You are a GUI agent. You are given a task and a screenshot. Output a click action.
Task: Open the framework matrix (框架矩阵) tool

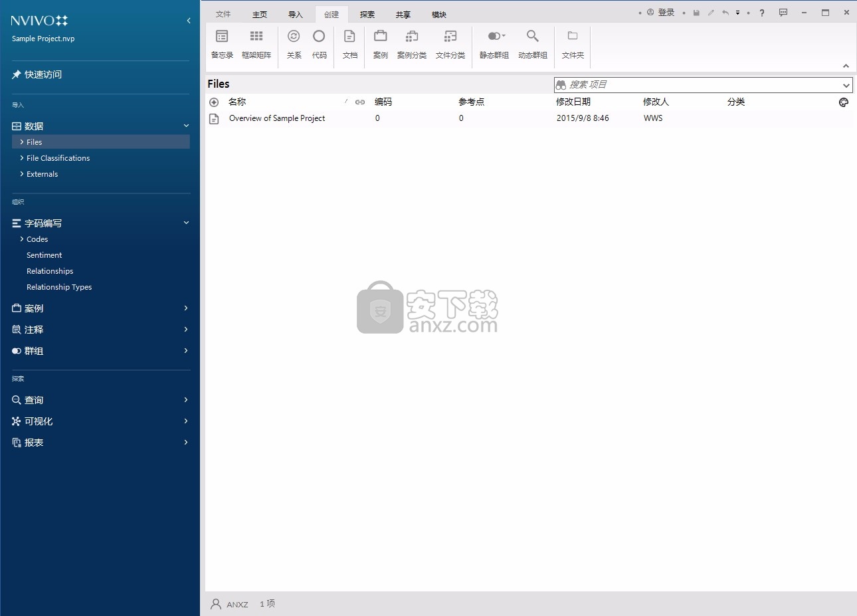256,45
